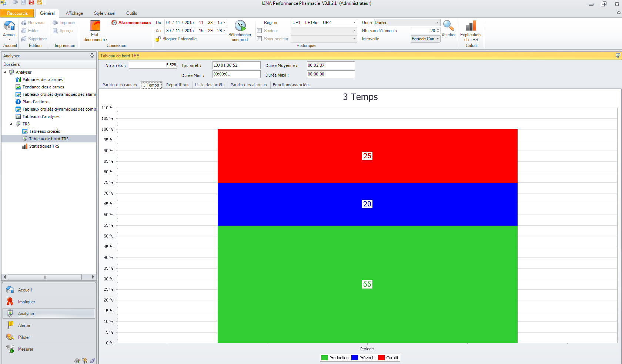Click the icon at right of Tableau de bord TRS header
The width and height of the screenshot is (622, 364).
[x=618, y=55]
